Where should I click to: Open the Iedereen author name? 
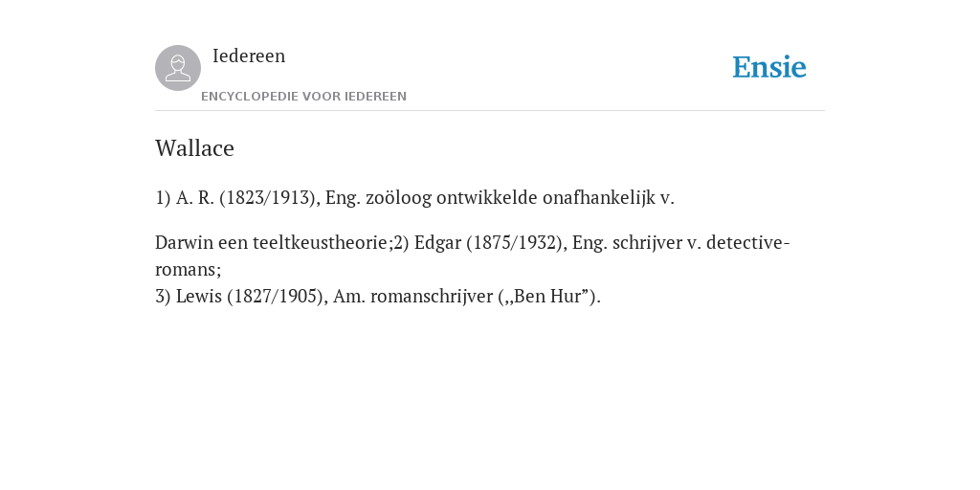[x=249, y=56]
